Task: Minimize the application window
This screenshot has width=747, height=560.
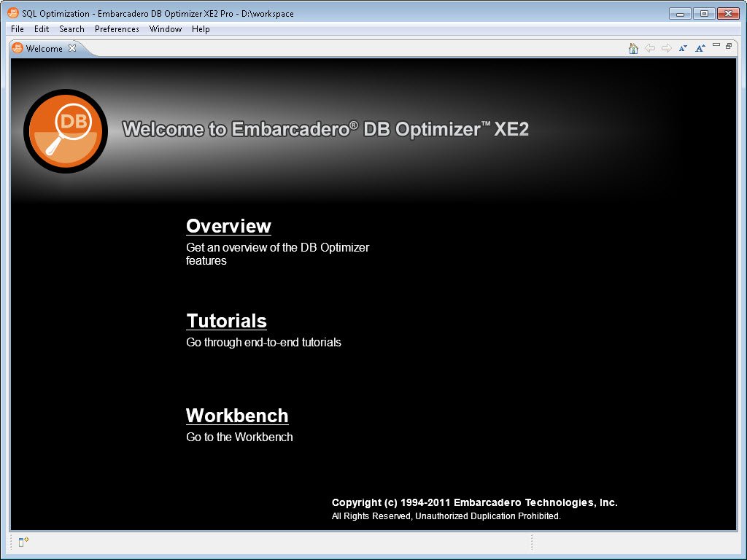Action: click(x=680, y=13)
